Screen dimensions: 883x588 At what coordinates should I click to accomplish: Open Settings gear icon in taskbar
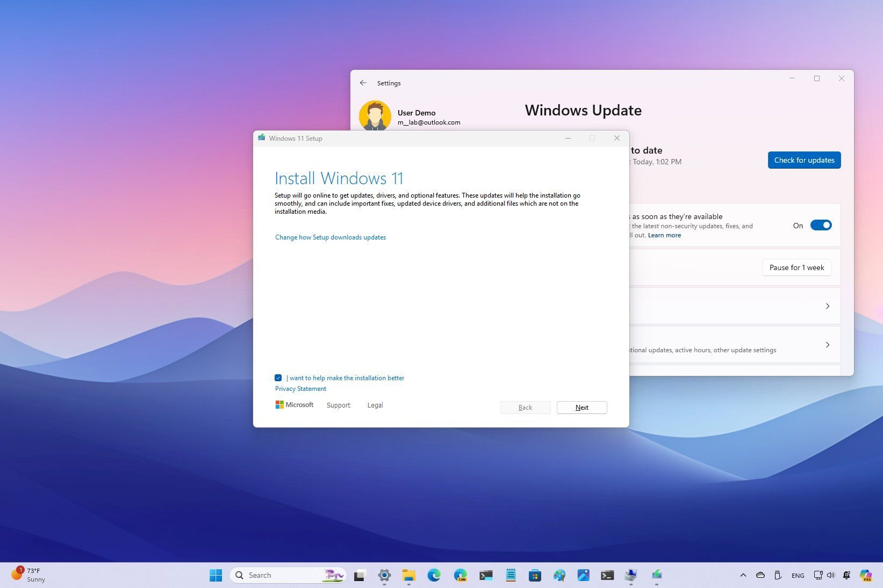(x=384, y=575)
